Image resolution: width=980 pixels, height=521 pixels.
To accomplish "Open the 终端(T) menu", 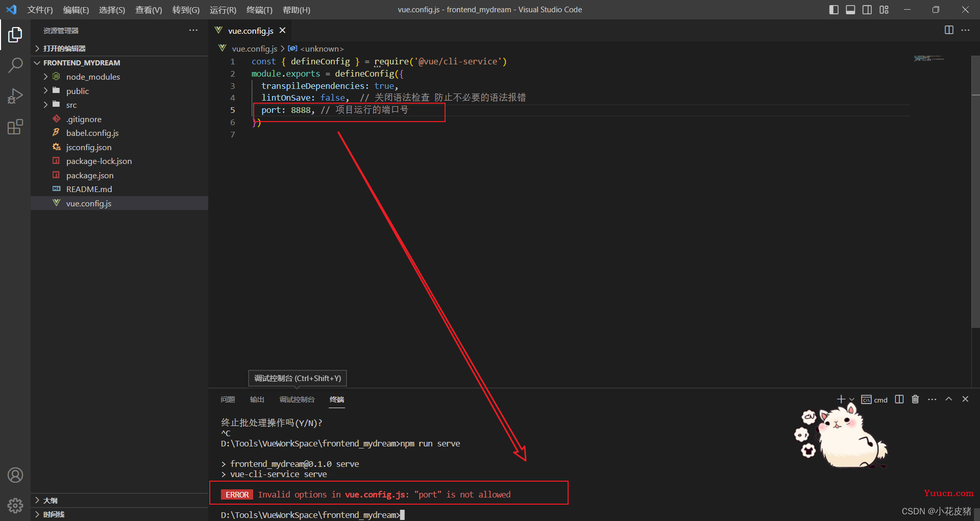I will click(x=259, y=10).
